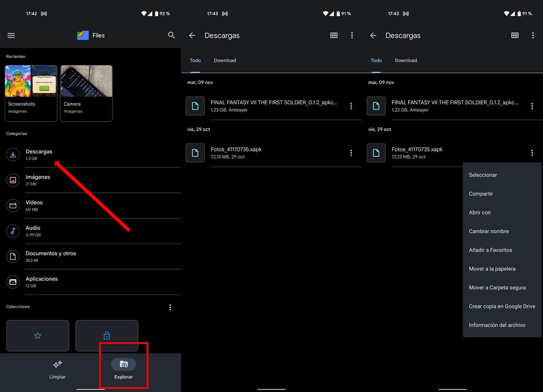Toggle grid view in the middle Descargas screenshot
This screenshot has height=392, width=543.
point(334,35)
